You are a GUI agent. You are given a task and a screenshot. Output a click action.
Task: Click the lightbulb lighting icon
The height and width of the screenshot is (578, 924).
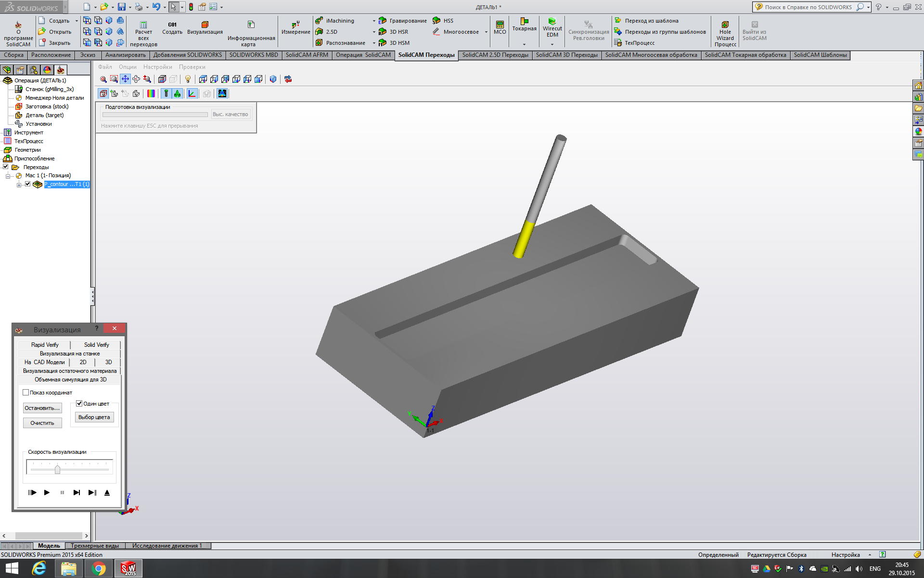point(188,79)
